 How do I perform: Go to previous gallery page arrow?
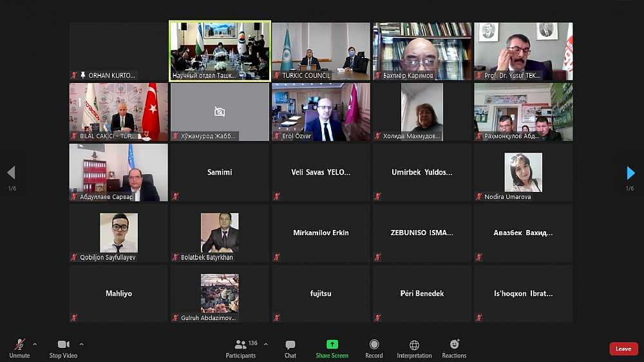pyautogui.click(x=11, y=173)
